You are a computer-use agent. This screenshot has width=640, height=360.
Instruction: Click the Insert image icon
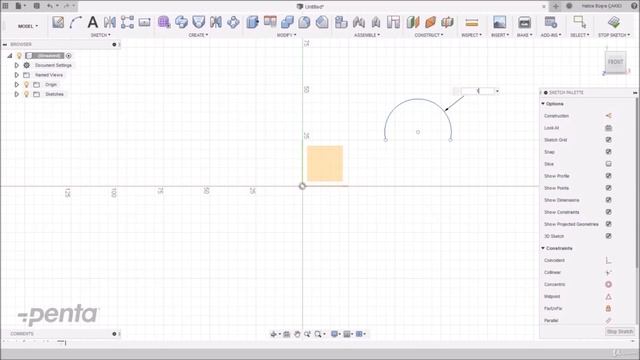coord(500,22)
